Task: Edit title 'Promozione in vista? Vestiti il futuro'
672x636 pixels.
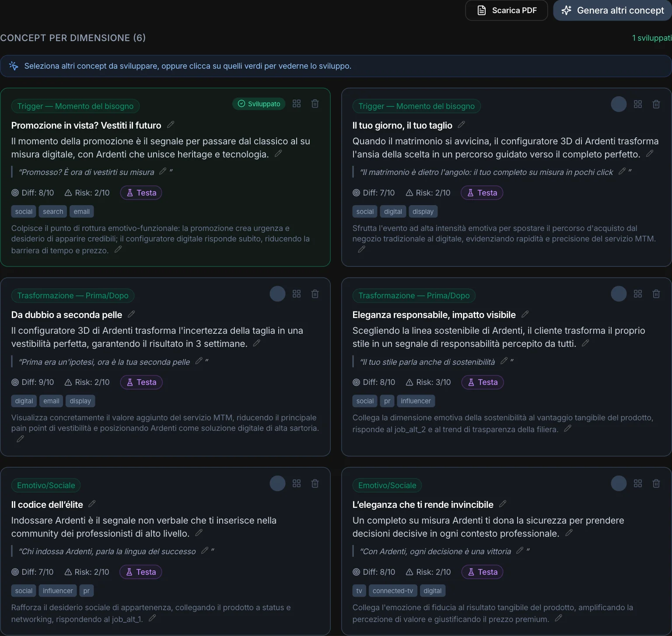Action: (171, 125)
